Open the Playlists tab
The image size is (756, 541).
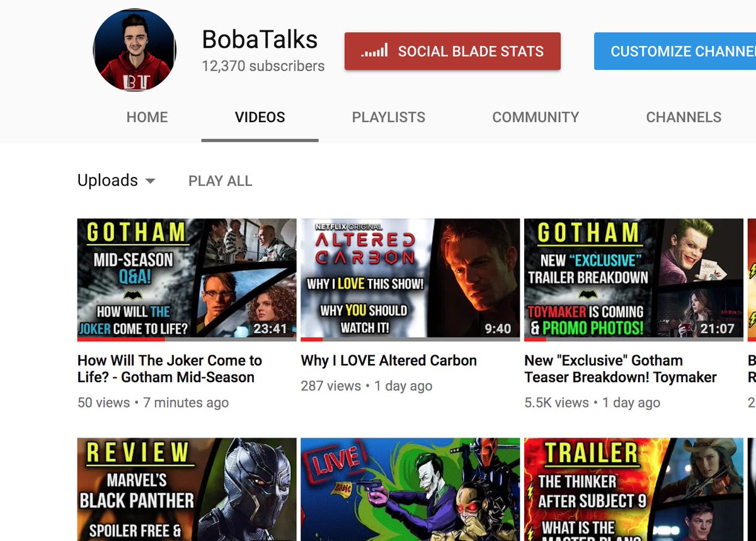point(388,117)
